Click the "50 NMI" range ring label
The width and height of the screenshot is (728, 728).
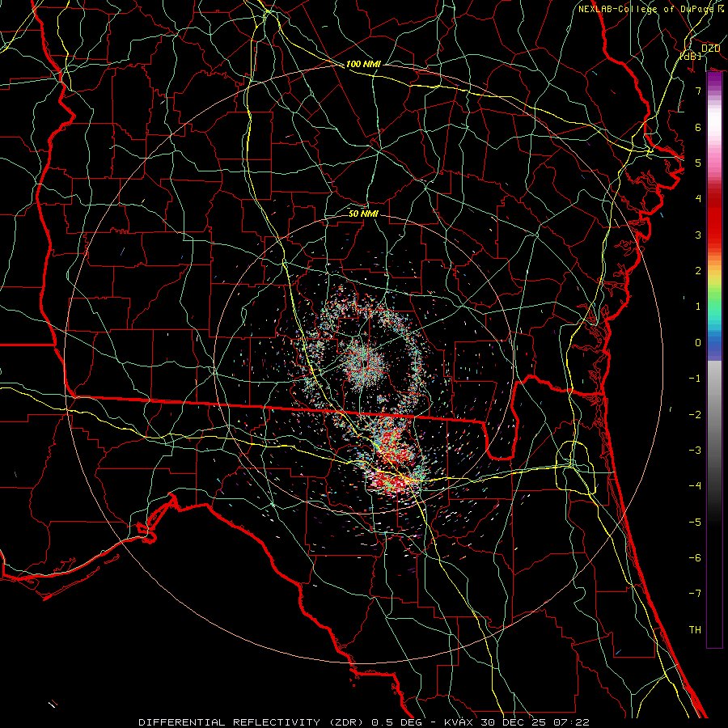(x=363, y=214)
